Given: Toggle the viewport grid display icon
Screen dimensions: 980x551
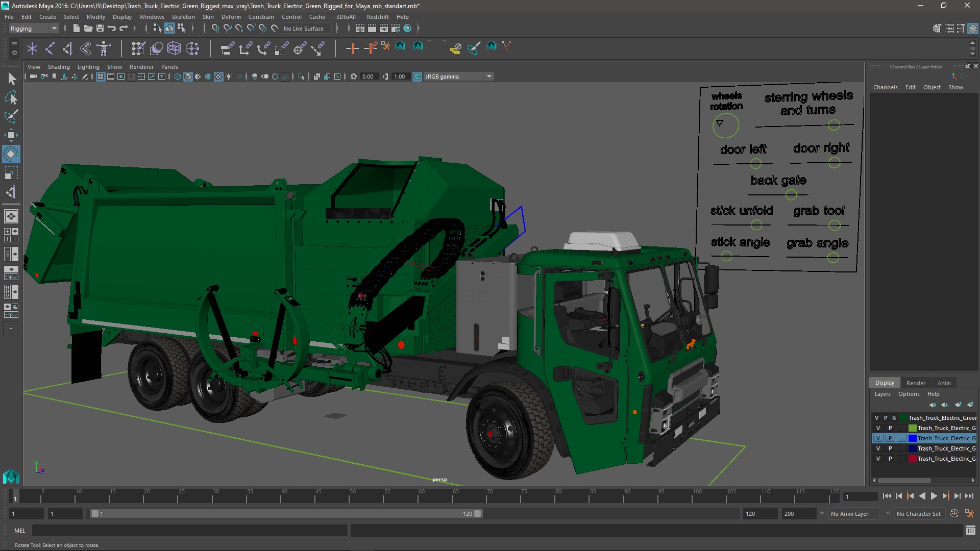Looking at the screenshot, I should click(x=101, y=77).
